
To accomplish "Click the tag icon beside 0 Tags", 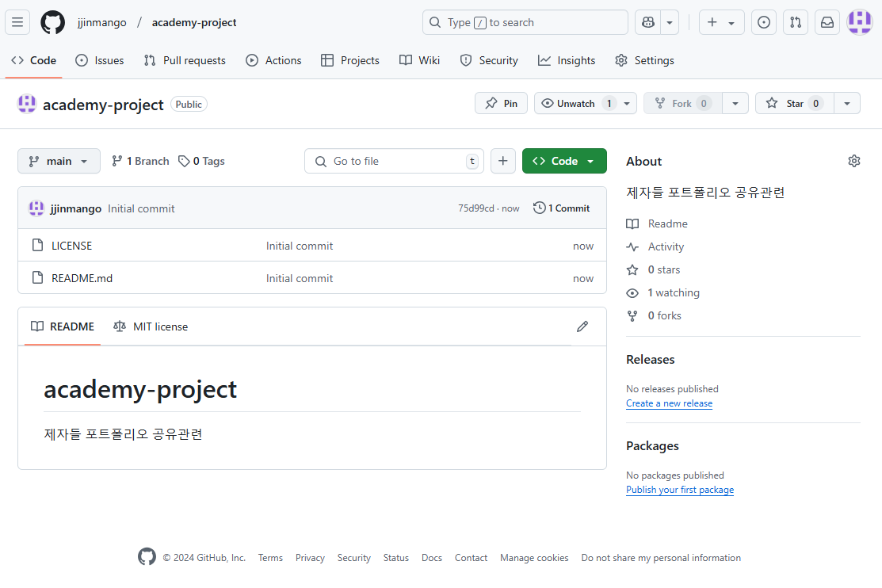I will coord(184,162).
